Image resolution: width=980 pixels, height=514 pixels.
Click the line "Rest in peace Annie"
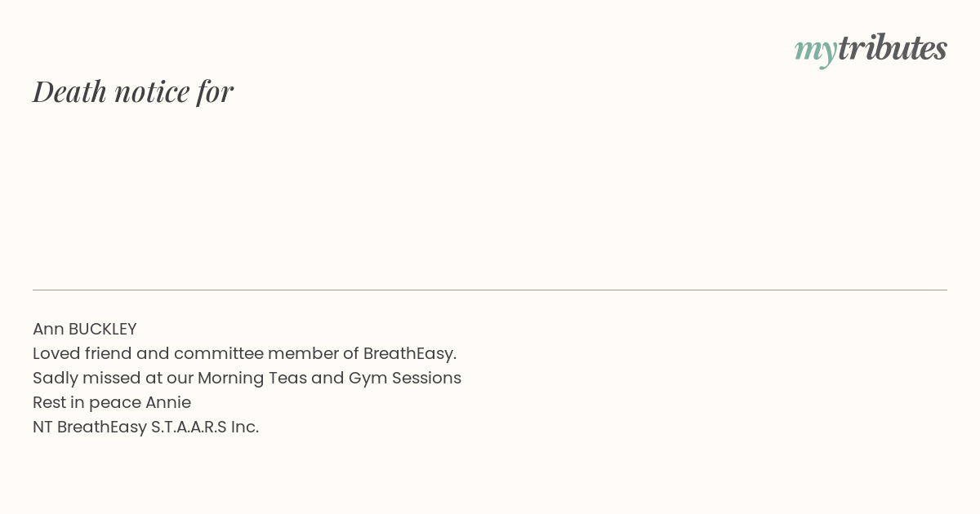point(112,402)
